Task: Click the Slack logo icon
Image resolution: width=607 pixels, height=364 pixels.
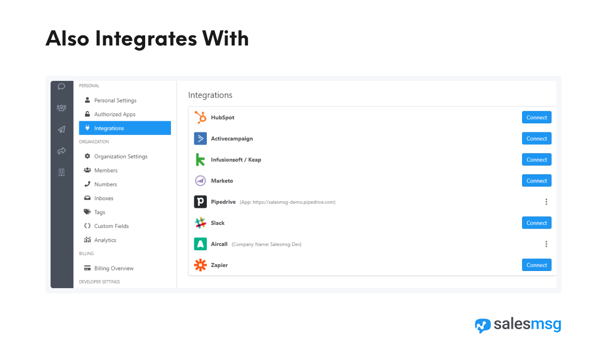Action: [x=200, y=223]
